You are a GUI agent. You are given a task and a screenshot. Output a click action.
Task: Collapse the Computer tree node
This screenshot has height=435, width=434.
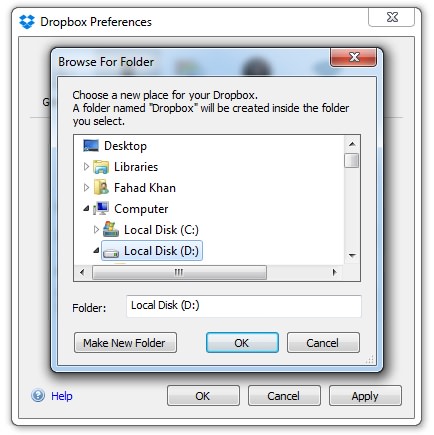pos(86,209)
